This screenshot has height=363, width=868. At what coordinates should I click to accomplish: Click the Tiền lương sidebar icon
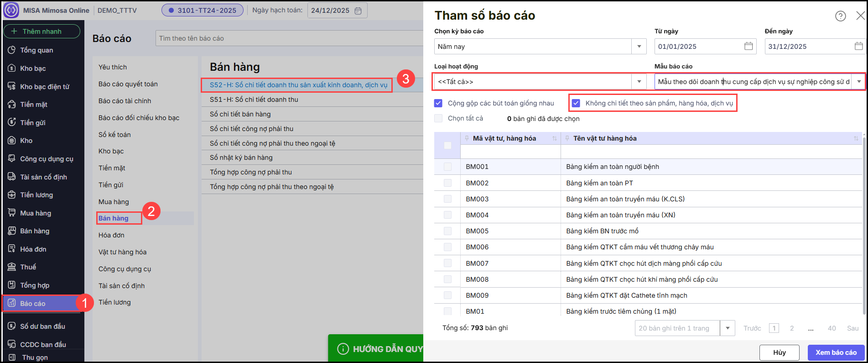[x=12, y=195]
